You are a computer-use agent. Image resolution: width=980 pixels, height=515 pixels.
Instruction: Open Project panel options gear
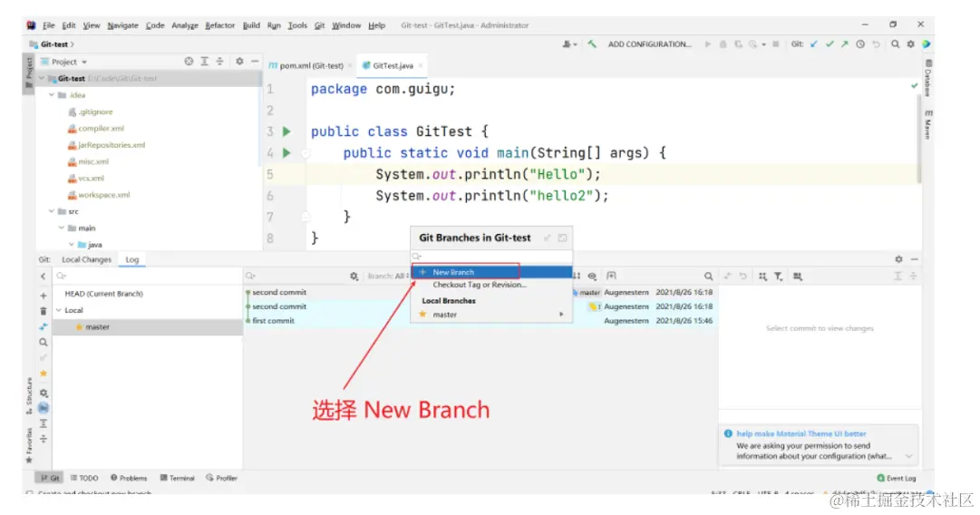pyautogui.click(x=239, y=62)
